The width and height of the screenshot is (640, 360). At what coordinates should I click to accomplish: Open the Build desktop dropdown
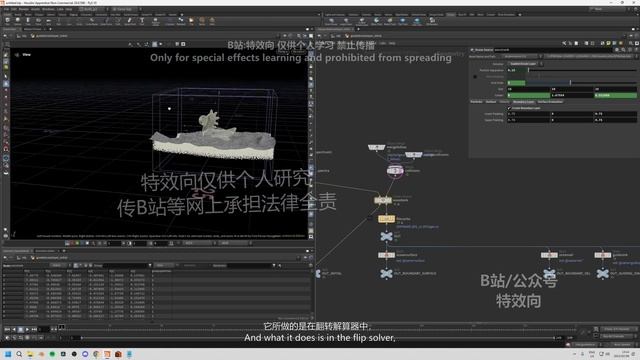coord(93,9)
